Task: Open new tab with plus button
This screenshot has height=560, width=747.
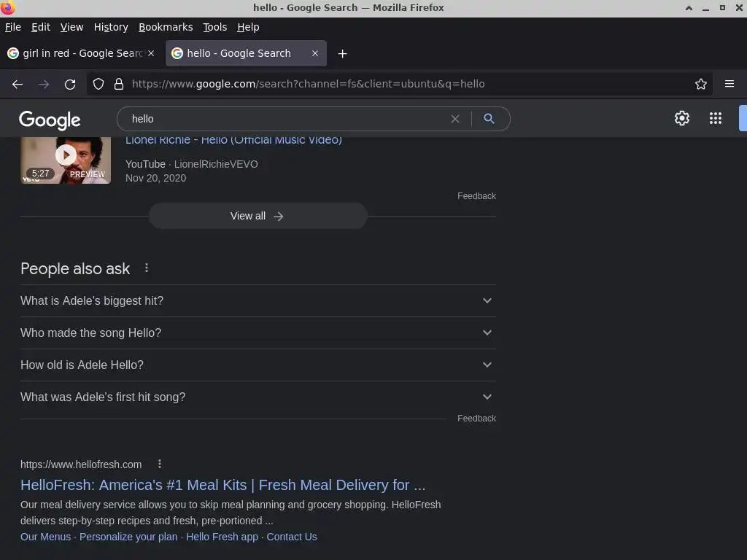Action: click(342, 54)
